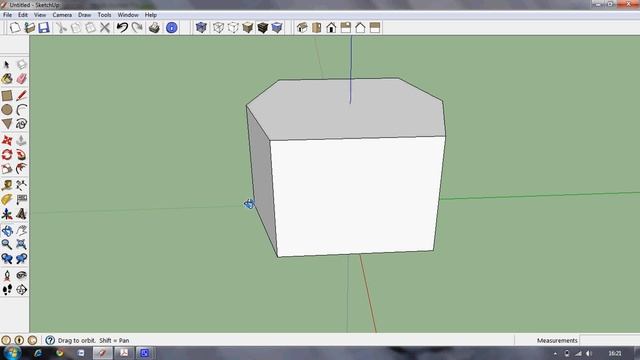The width and height of the screenshot is (640, 360).
Task: Set Front standard view
Action: point(331,27)
